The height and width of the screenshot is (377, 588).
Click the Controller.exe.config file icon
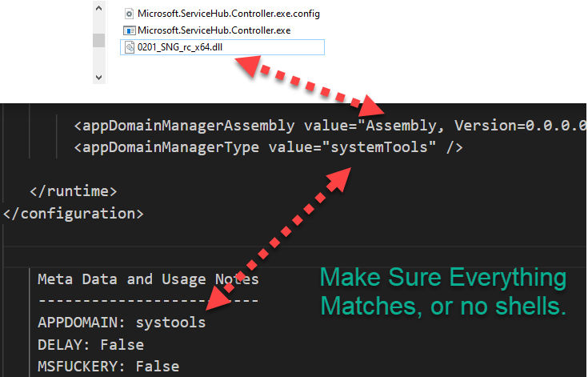[x=130, y=14]
